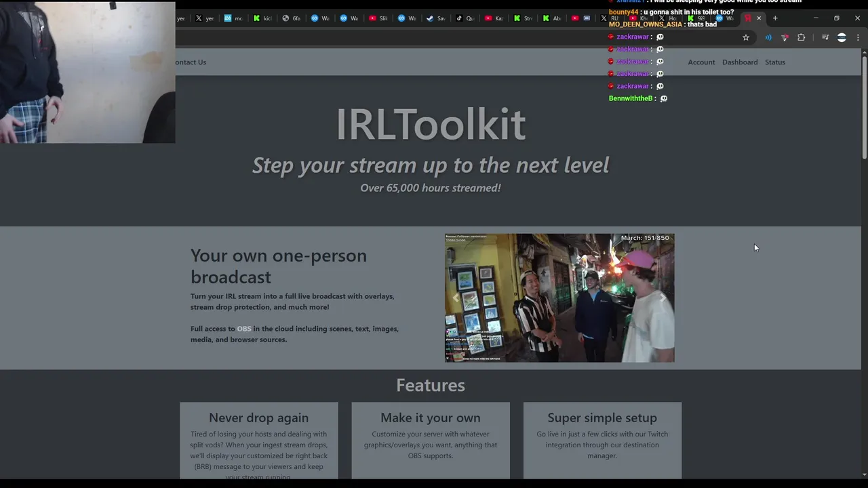The height and width of the screenshot is (488, 868).
Task: Open the red flag extension icon
Action: tap(785, 38)
